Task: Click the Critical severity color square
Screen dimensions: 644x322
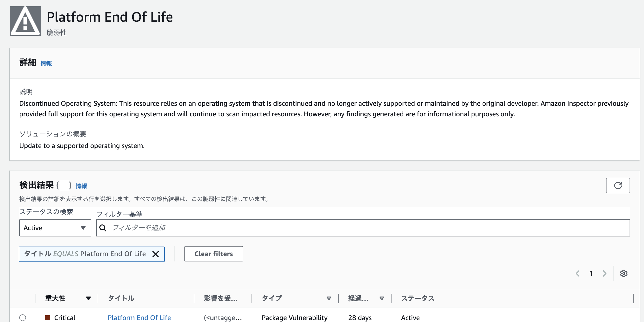Action: pos(48,317)
